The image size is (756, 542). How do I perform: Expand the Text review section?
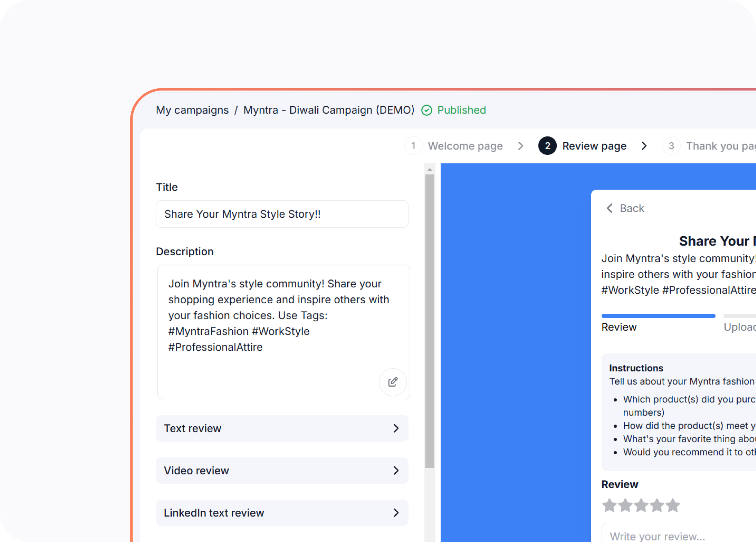click(282, 428)
